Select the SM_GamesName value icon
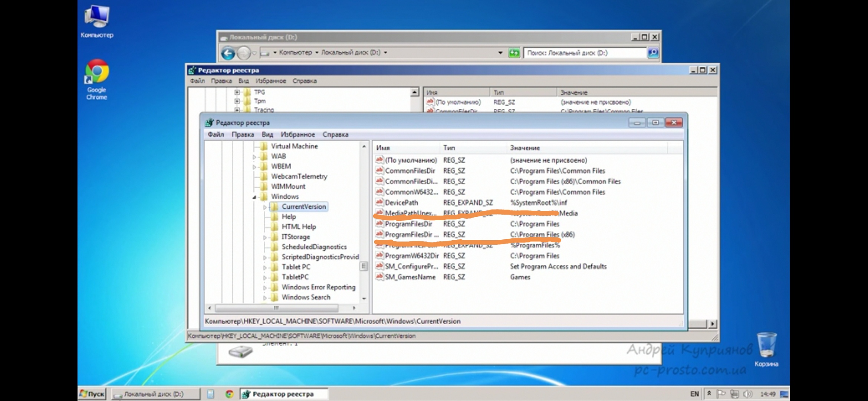Viewport: 868px width, 401px height. [379, 277]
